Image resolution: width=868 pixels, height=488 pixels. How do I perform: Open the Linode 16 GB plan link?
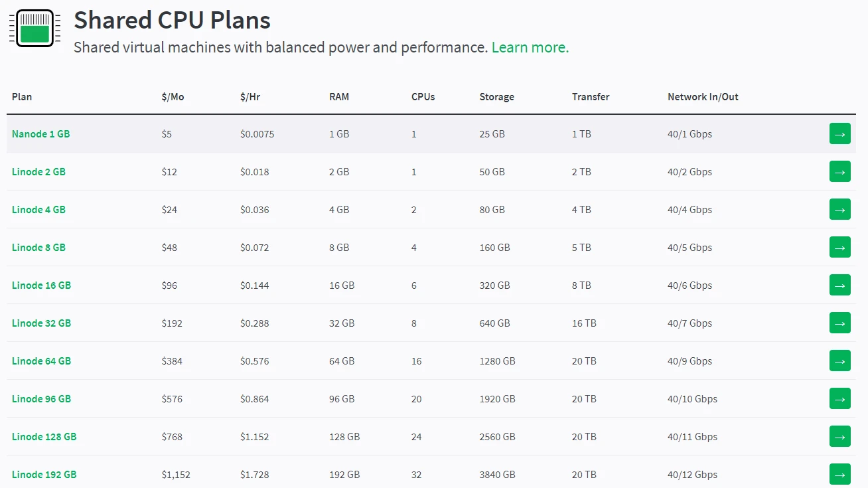pyautogui.click(x=41, y=285)
